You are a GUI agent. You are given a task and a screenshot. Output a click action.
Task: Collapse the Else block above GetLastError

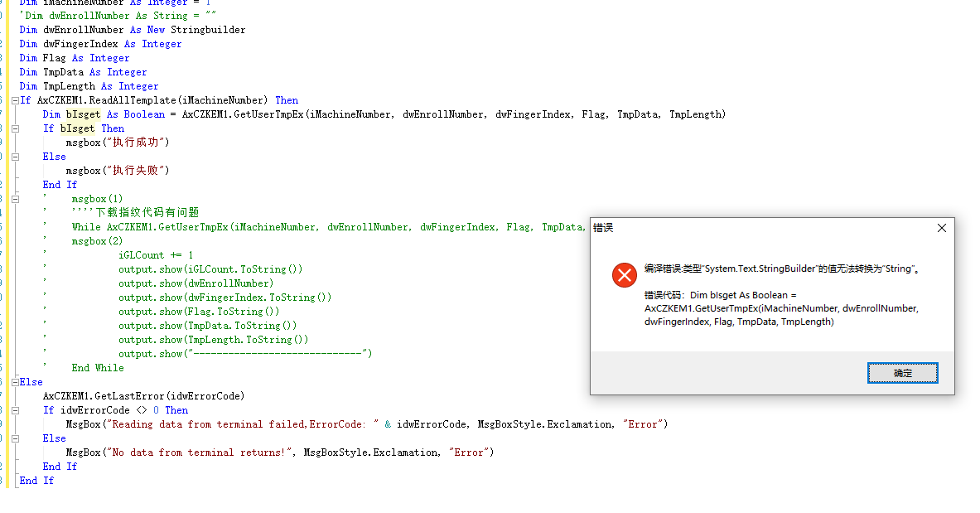(16, 382)
